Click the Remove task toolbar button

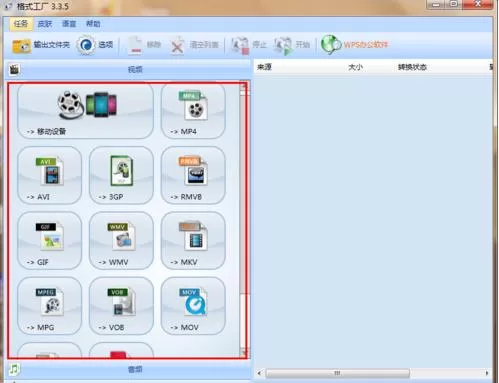(144, 45)
